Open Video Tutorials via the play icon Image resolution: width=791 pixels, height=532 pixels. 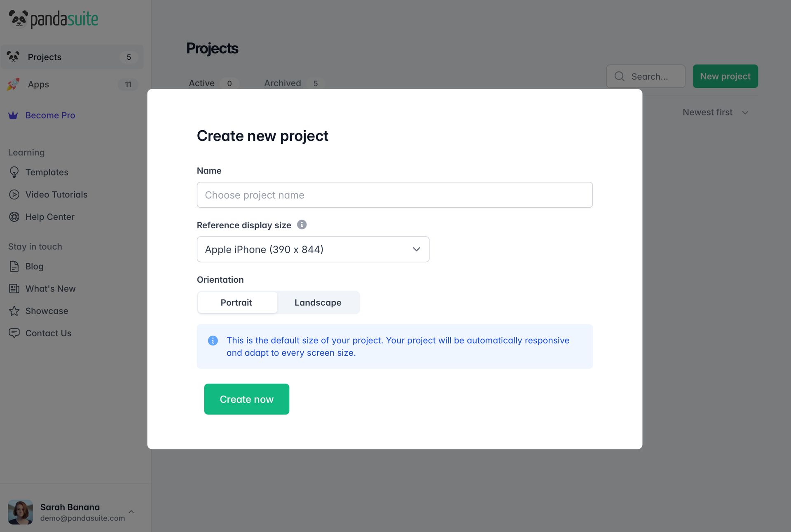tap(14, 195)
